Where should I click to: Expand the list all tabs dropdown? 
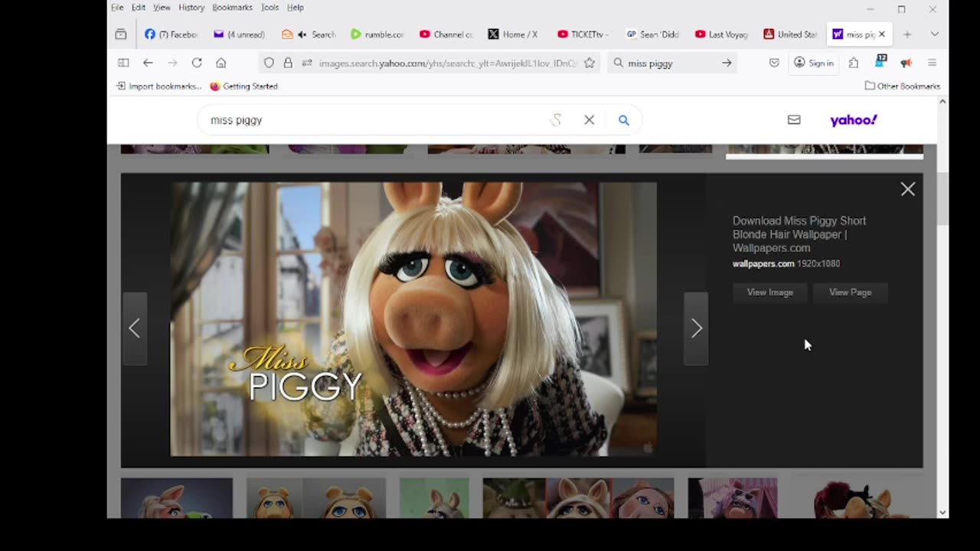click(x=934, y=34)
